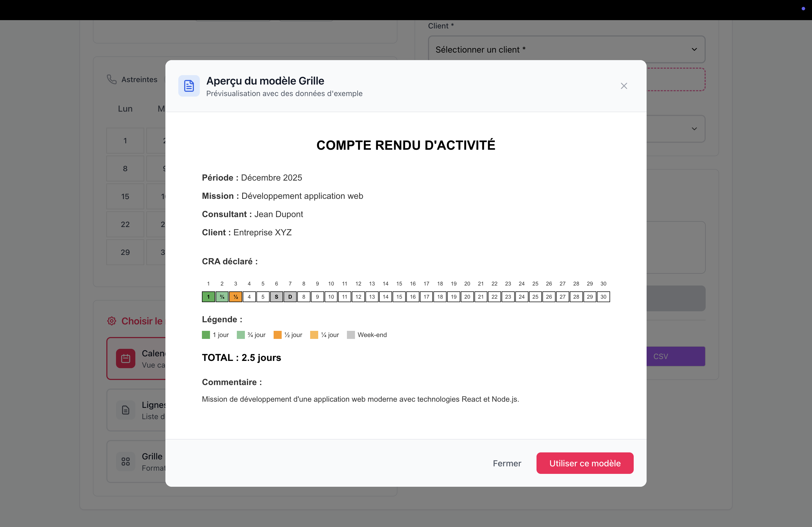Click the red Calendrier template icon
Image resolution: width=812 pixels, height=527 pixels.
pos(126,358)
